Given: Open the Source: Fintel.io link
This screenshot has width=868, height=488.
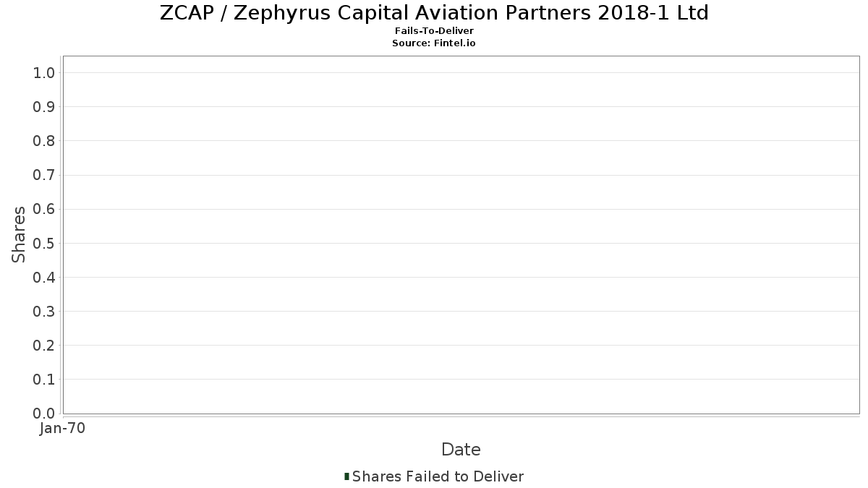Looking at the screenshot, I should pyautogui.click(x=434, y=43).
